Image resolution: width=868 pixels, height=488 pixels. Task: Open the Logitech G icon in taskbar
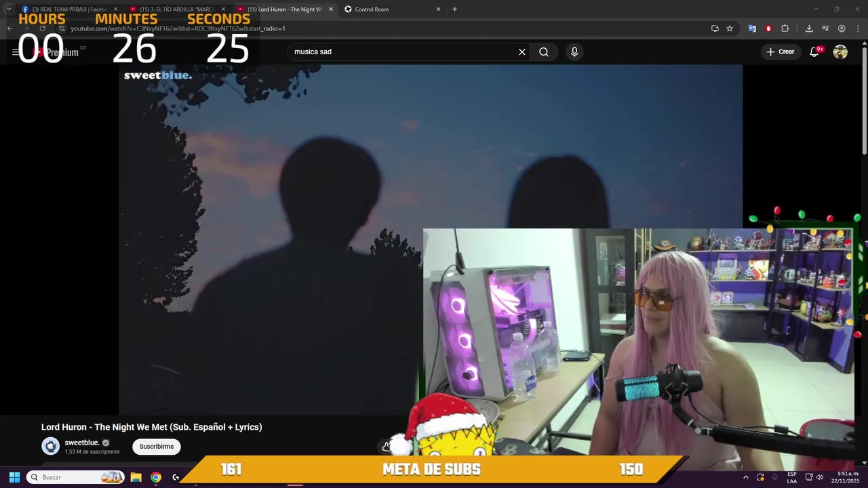click(x=176, y=477)
